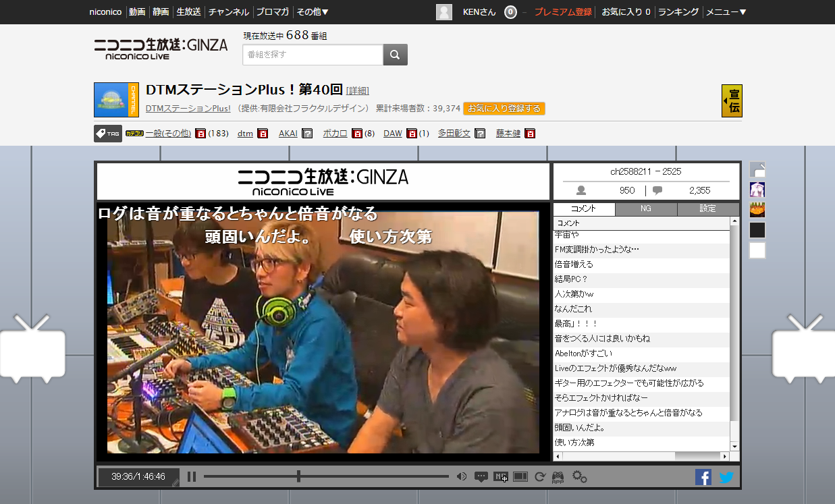835x504 pixels.
Task: Click the orange cake thumbnail beside player
Action: click(757, 210)
